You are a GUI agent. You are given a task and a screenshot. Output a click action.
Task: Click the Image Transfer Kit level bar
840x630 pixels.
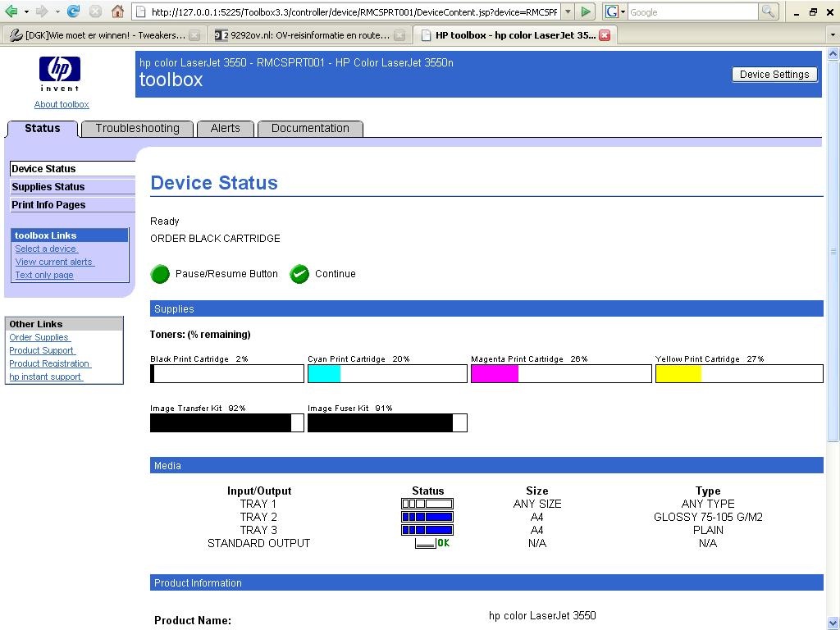[x=227, y=422]
